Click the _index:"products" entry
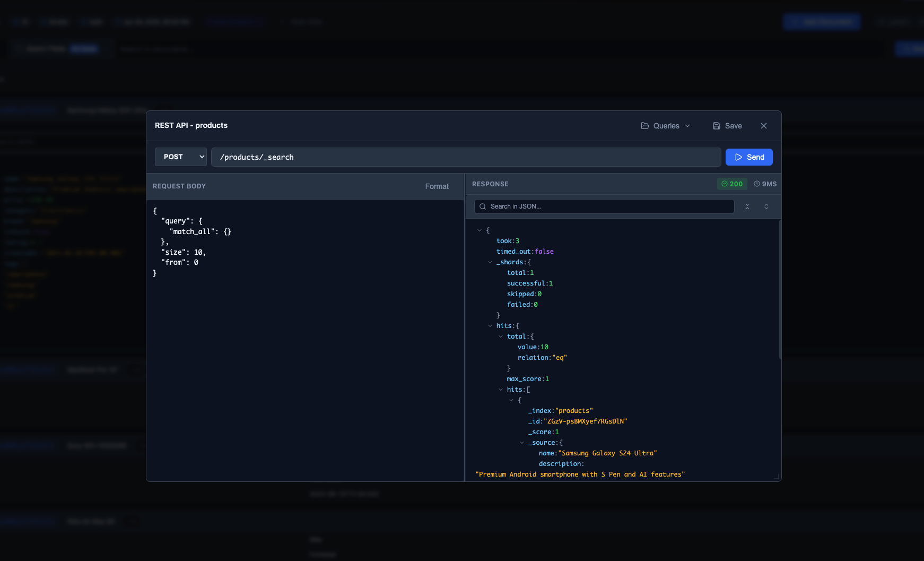Viewport: 924px width, 561px height. tap(561, 411)
